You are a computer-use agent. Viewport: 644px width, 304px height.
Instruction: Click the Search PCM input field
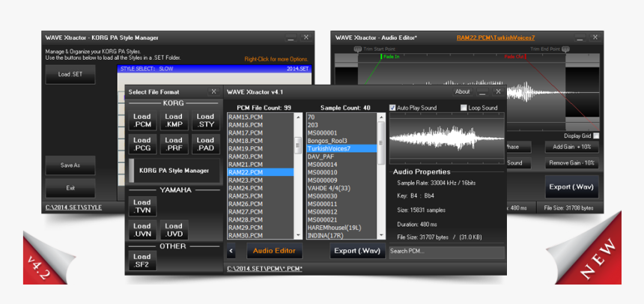click(x=447, y=252)
